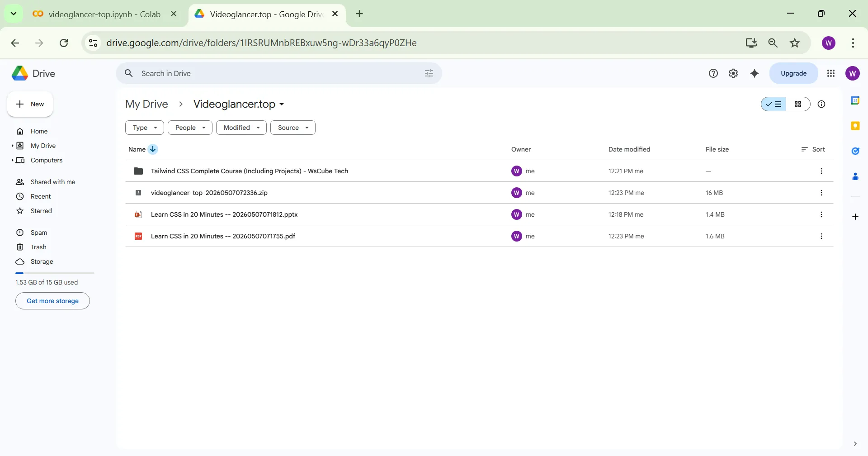Select videoglancer-top-20260507072336.zip file

pos(479,193)
